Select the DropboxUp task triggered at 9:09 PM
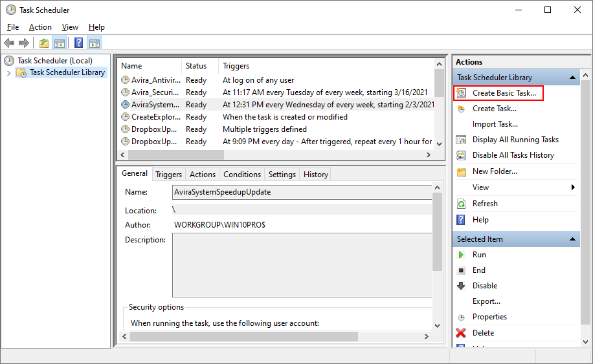Viewport: 593px width, 364px height. 276,142
